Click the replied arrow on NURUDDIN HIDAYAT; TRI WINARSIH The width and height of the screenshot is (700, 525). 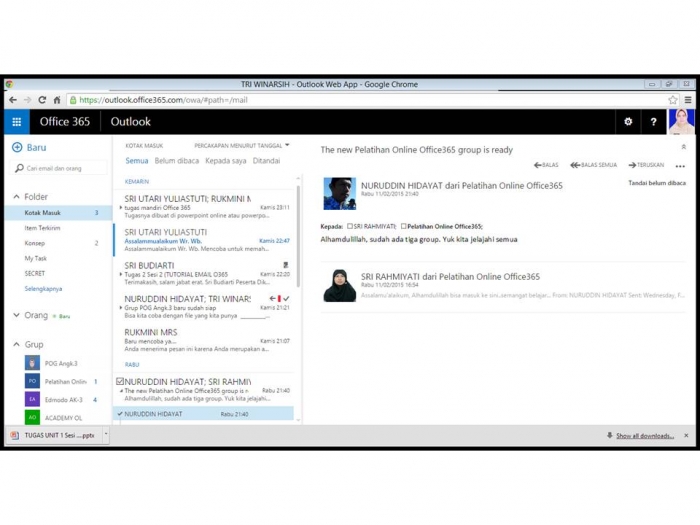[x=272, y=299]
